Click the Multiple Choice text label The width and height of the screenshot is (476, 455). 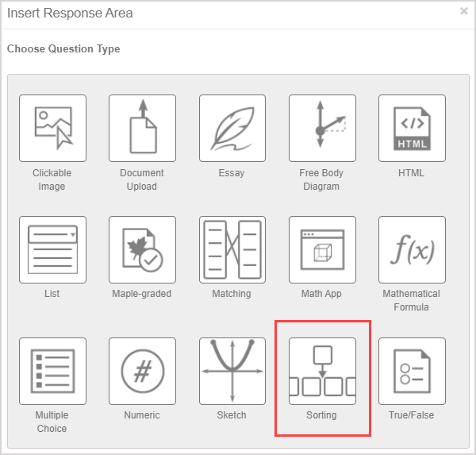coord(52,422)
